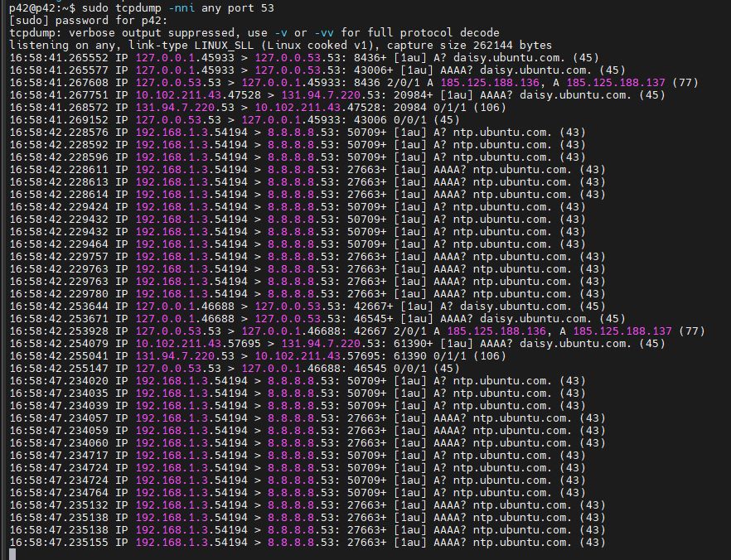Image resolution: width=731 pixels, height=560 pixels.
Task: Select timestamp 16:58:42.253671
Action: (59, 319)
